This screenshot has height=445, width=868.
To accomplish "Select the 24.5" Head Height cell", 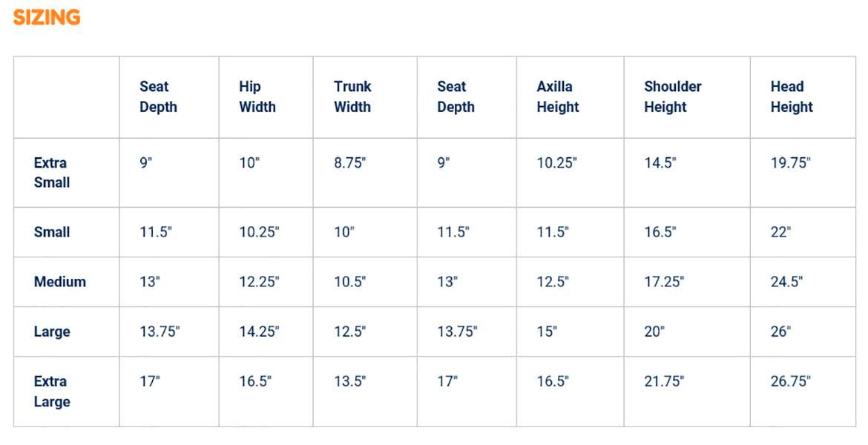I will click(x=786, y=282).
